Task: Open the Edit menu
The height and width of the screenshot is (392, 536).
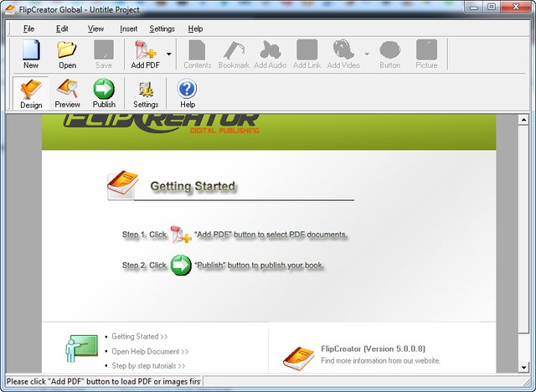Action: pos(62,28)
